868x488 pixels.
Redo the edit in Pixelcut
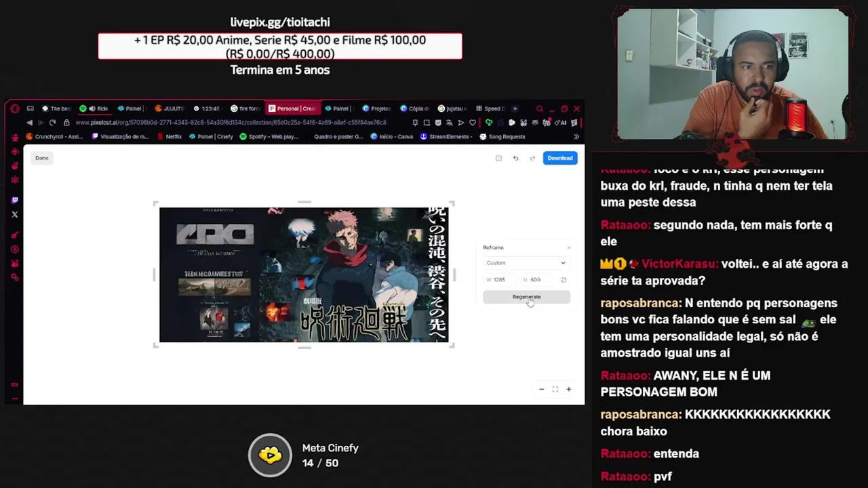[532, 158]
